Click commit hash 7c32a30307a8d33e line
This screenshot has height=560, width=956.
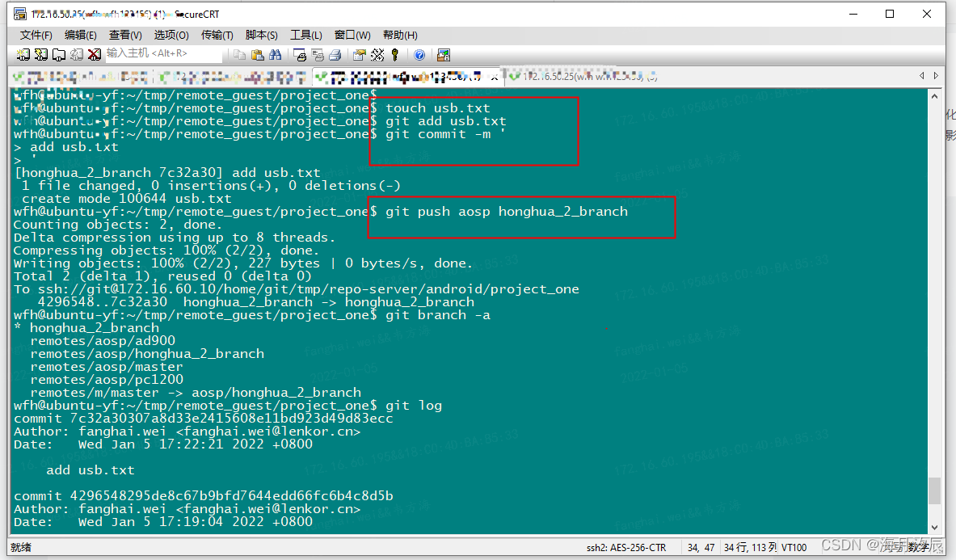203,419
